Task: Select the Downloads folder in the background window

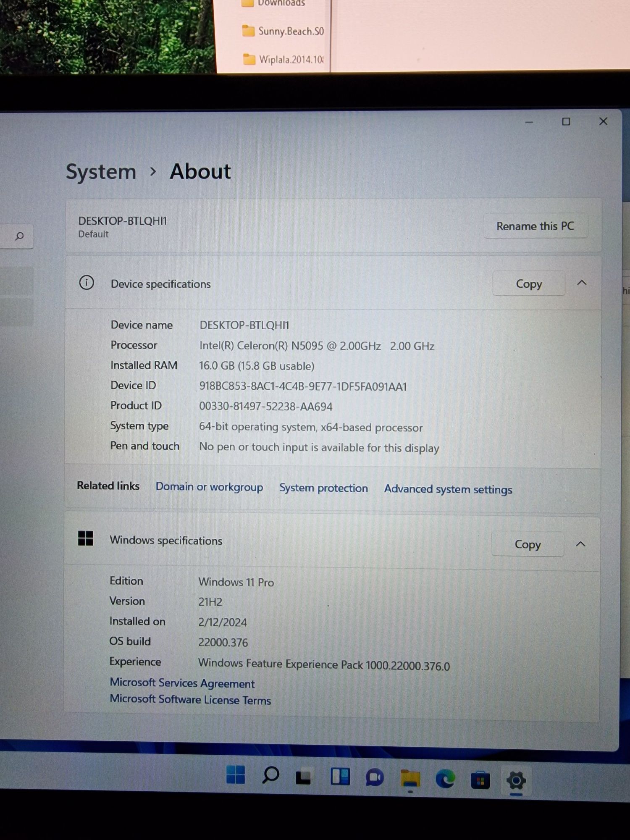Action: [273, 3]
